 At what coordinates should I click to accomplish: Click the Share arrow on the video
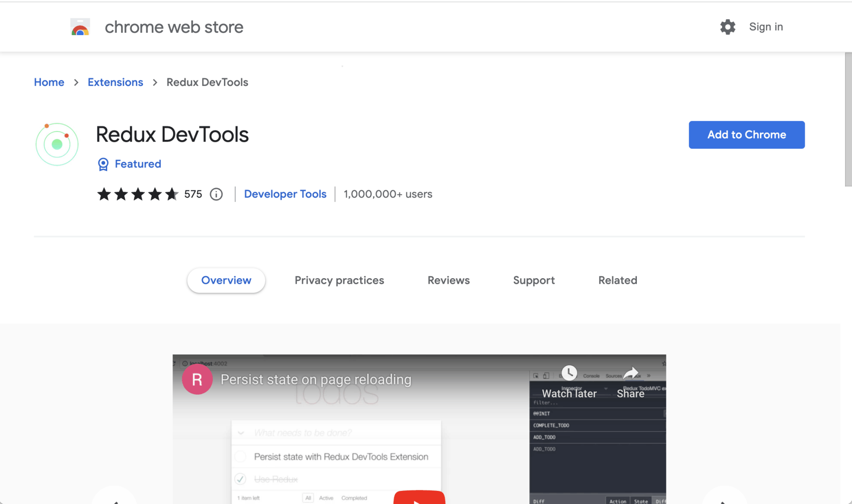(x=631, y=373)
